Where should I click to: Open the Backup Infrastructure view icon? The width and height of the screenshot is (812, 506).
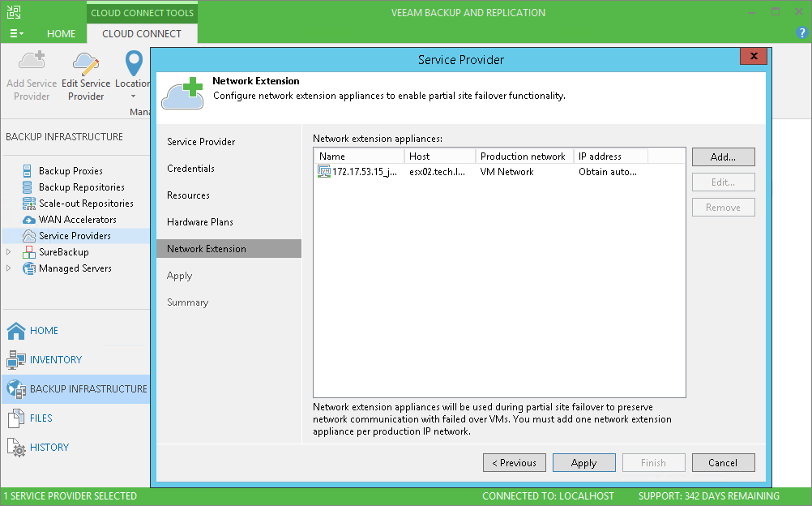tap(16, 389)
